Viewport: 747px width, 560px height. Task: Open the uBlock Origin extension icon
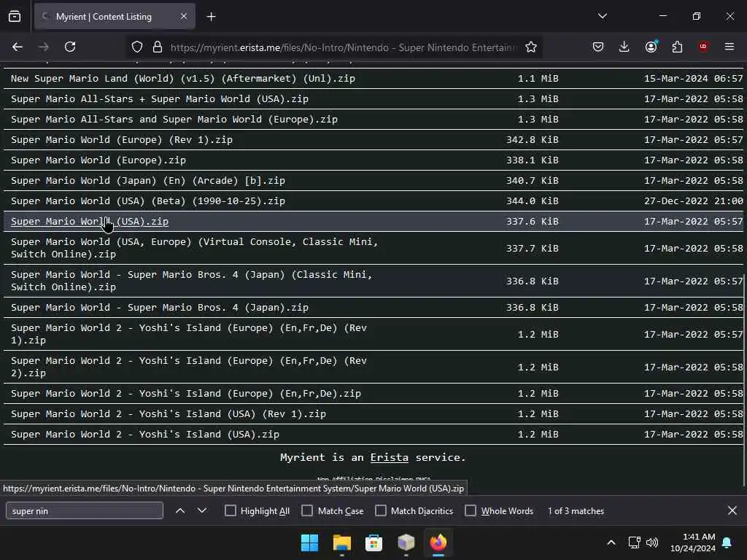point(703,47)
